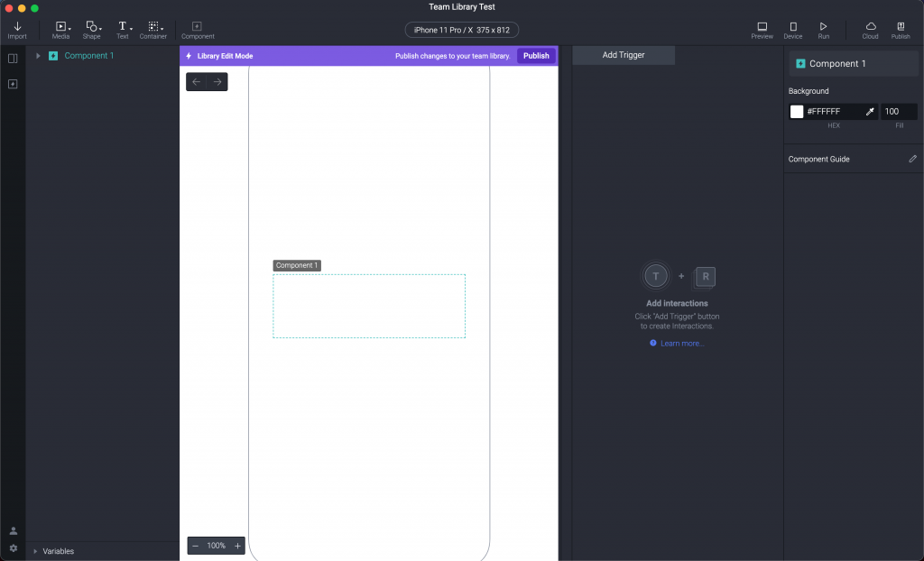This screenshot has width=924, height=561.
Task: Click the response R icon
Action: pos(705,277)
